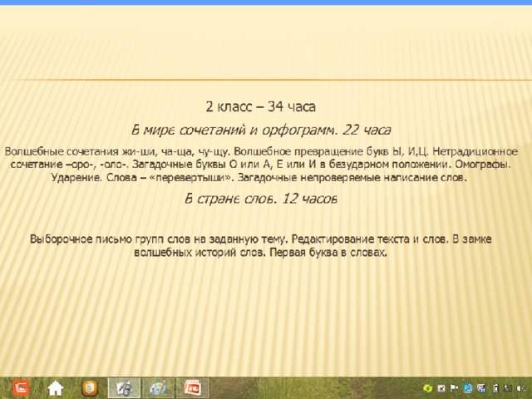Click the line starting "Волшебные сочетания жи-ши"

261,151
